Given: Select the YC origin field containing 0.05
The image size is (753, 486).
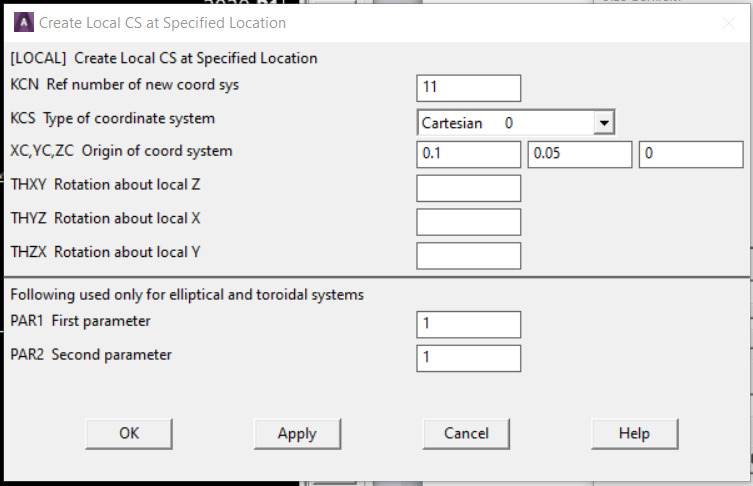Looking at the screenshot, I should pos(579,155).
